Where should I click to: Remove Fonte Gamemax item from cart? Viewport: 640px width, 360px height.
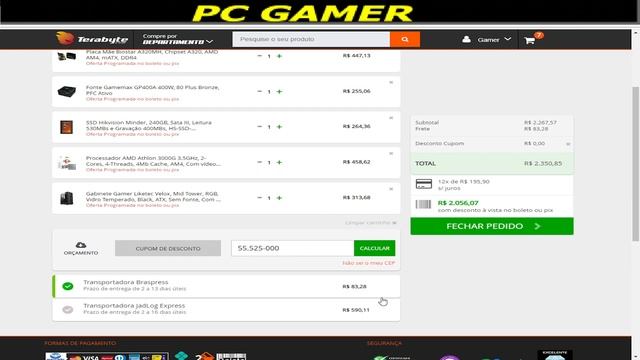point(391,82)
